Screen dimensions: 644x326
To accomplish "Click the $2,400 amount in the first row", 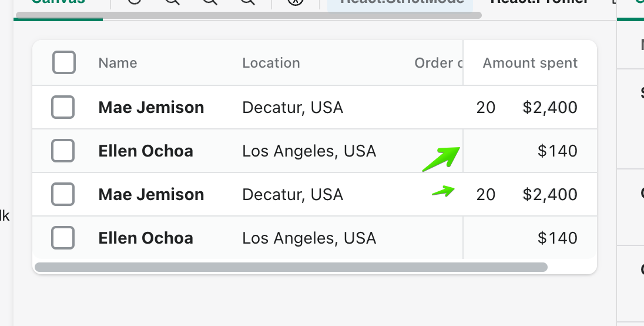I will (x=550, y=108).
